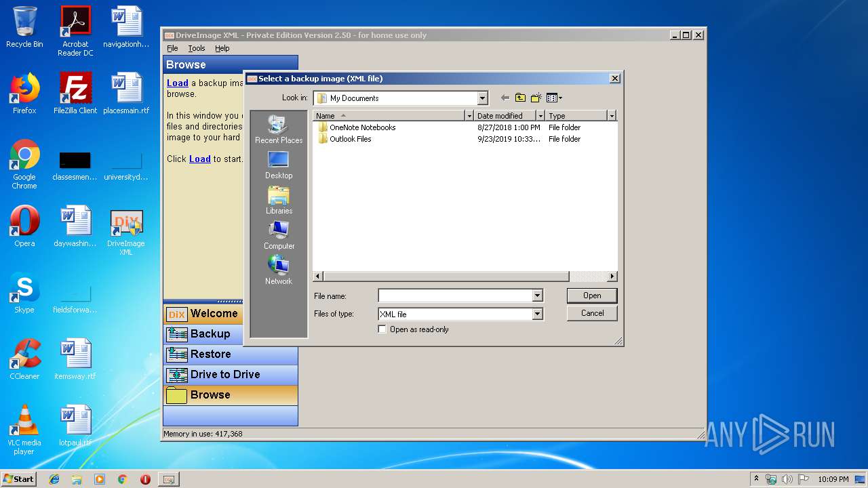Viewport: 868px width, 488px height.
Task: Select the Google Chrome desktop icon
Action: [24, 165]
